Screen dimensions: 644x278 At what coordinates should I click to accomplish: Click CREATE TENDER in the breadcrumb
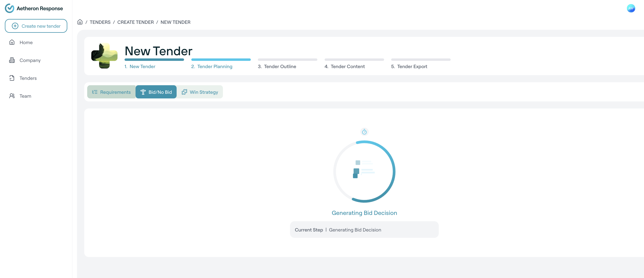point(136,22)
